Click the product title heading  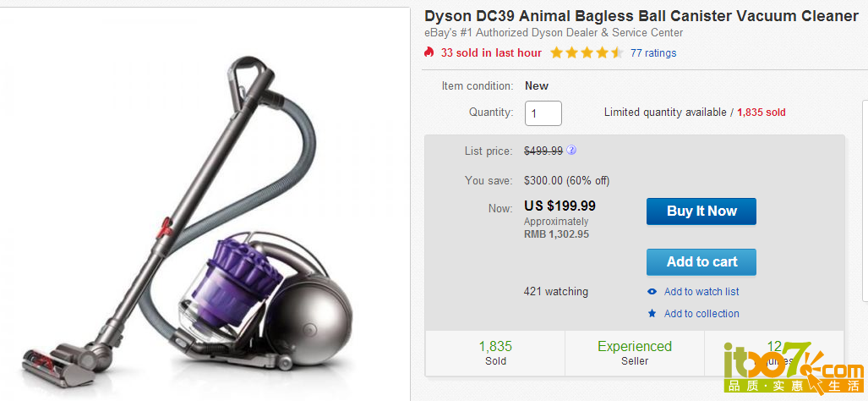641,16
